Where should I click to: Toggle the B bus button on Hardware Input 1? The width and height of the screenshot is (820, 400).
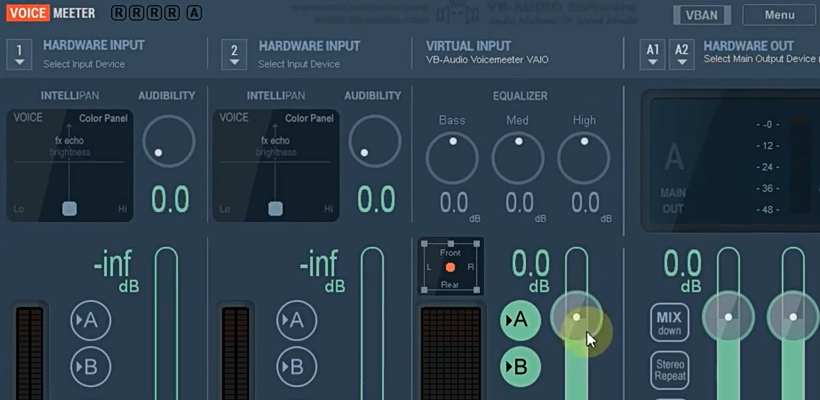click(89, 366)
